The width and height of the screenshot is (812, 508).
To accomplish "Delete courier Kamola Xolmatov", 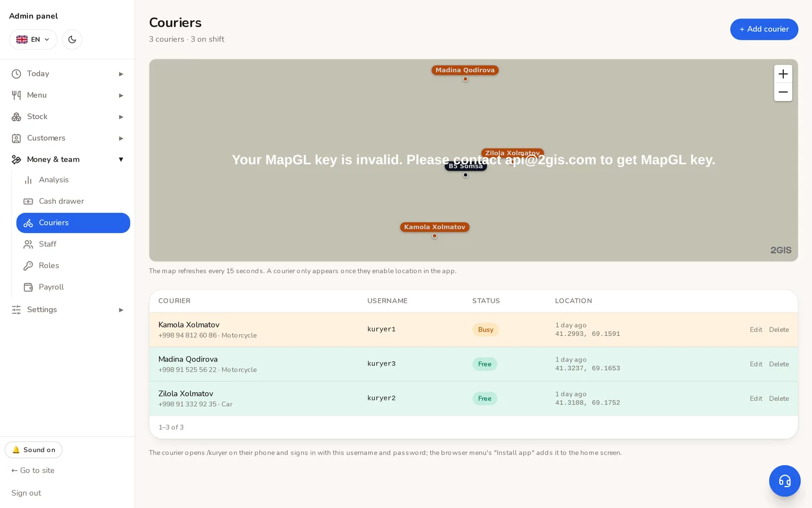I will (779, 330).
